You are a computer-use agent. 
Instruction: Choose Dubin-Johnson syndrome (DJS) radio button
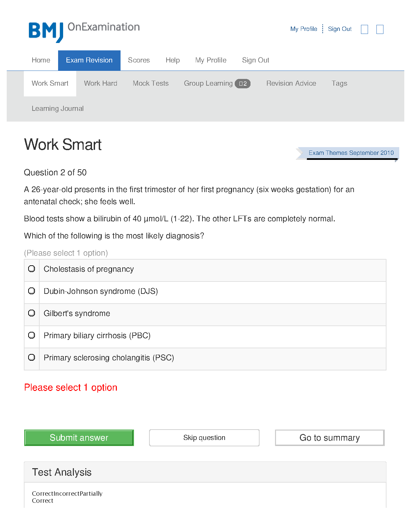point(32,291)
